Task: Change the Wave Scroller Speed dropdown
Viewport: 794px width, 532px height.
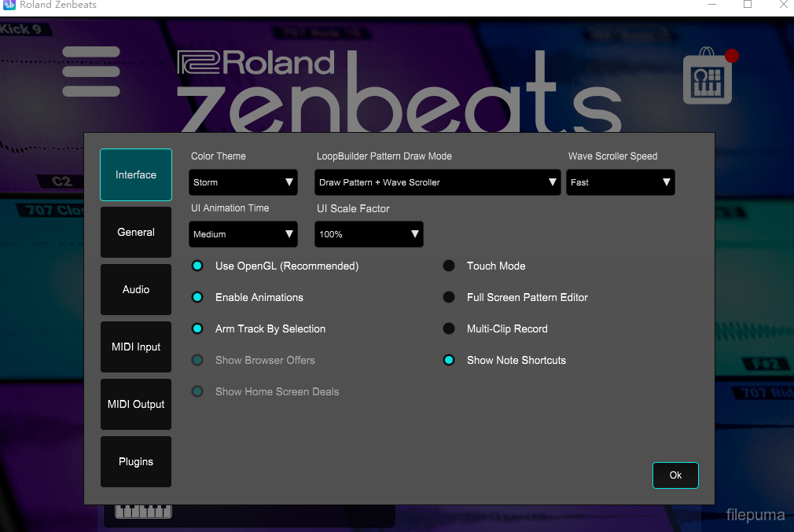Action: [x=620, y=182]
